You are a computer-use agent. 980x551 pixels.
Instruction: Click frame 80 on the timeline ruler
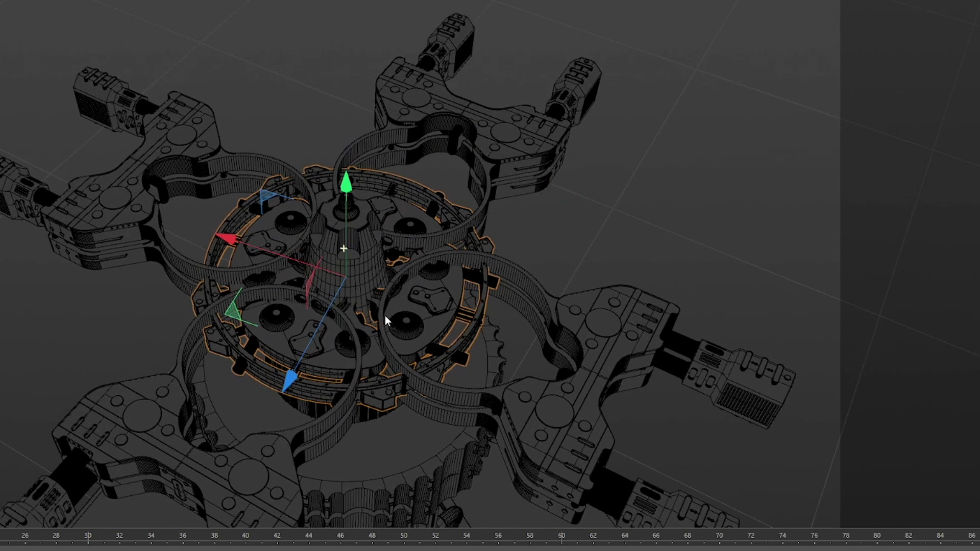[877, 535]
